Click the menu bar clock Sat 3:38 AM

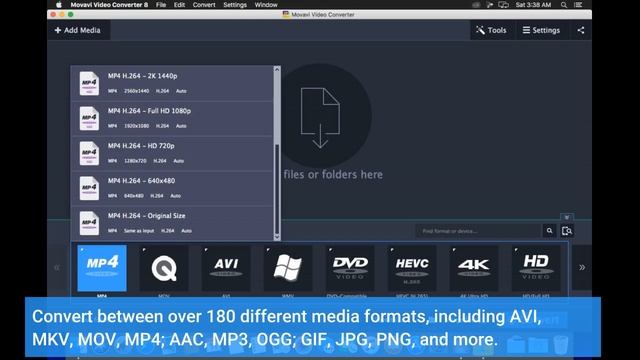[x=533, y=5]
